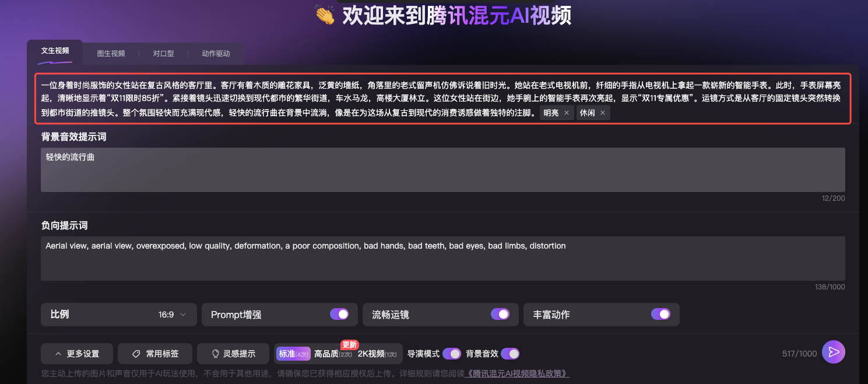The width and height of the screenshot is (868, 384).
Task: Open the 动作驱动 tab
Action: tap(216, 53)
